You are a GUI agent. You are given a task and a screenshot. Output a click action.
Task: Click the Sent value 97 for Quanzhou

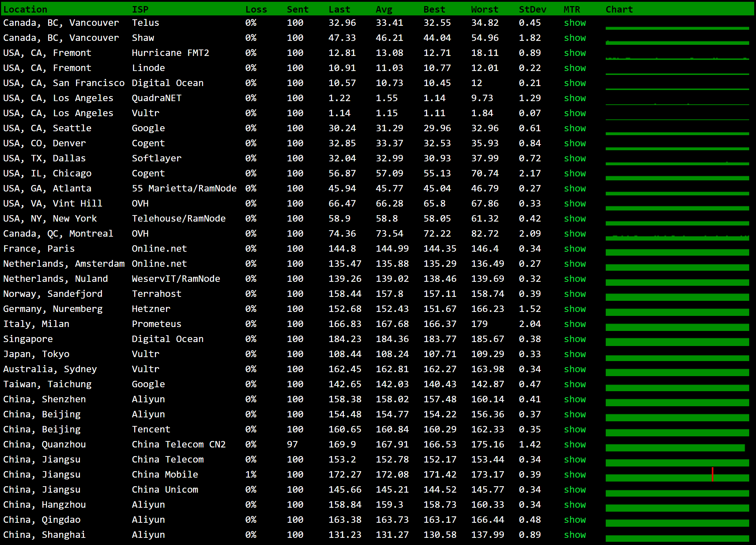(x=292, y=445)
